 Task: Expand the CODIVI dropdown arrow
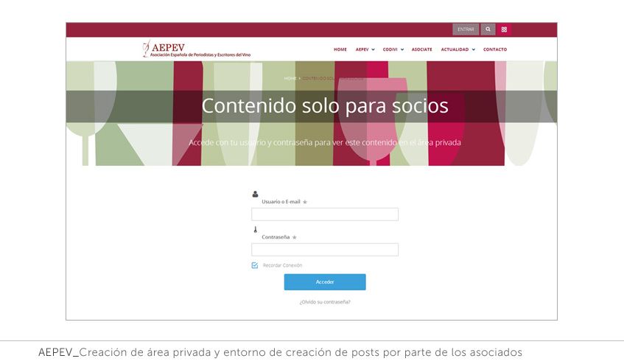click(x=402, y=49)
